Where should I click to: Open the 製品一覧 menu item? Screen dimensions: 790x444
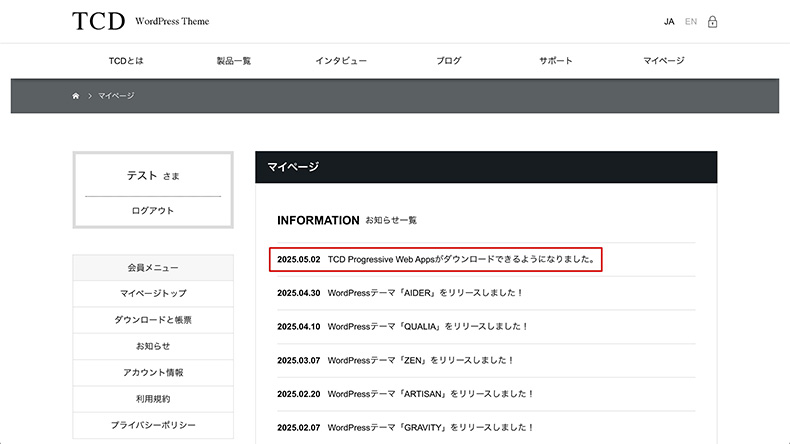233,60
